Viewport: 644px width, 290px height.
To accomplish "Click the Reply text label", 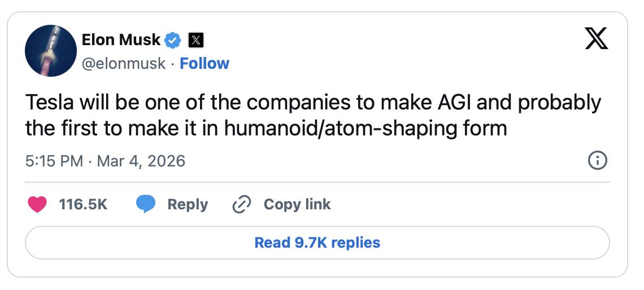I will (188, 204).
